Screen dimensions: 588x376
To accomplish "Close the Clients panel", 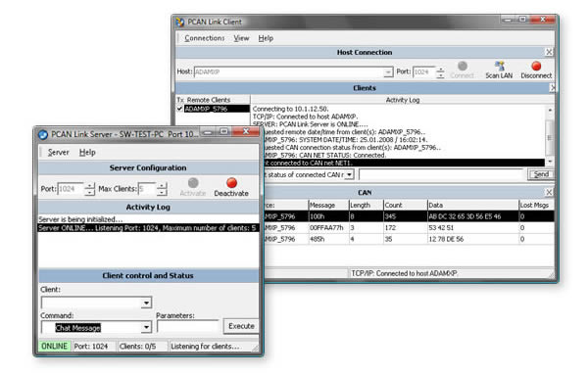I will point(552,88).
